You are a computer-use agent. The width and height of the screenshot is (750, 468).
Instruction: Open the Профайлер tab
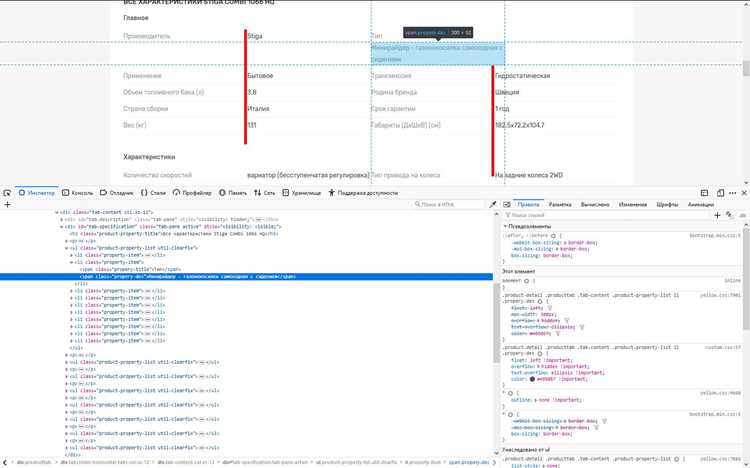click(192, 193)
